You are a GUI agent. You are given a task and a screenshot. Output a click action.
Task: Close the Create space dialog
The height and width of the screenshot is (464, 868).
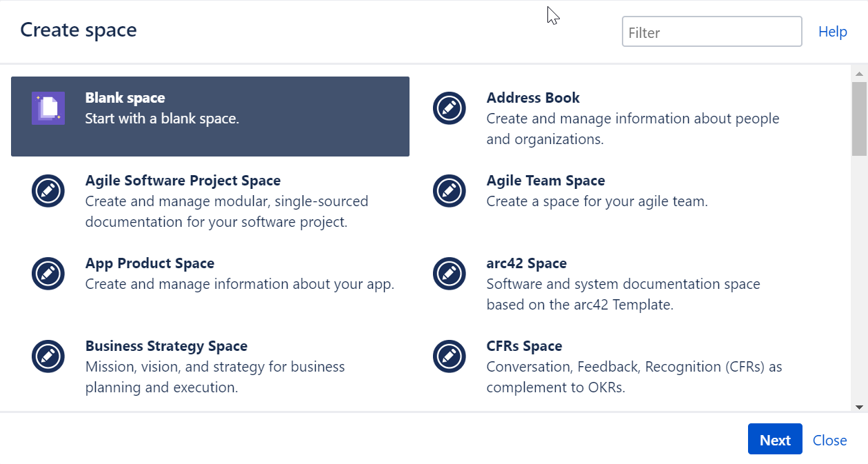[829, 441]
